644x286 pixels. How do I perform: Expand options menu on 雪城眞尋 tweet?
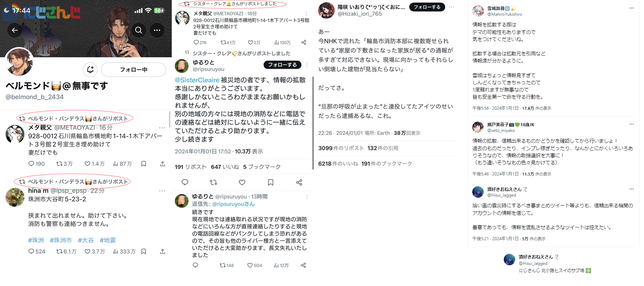pos(631,8)
